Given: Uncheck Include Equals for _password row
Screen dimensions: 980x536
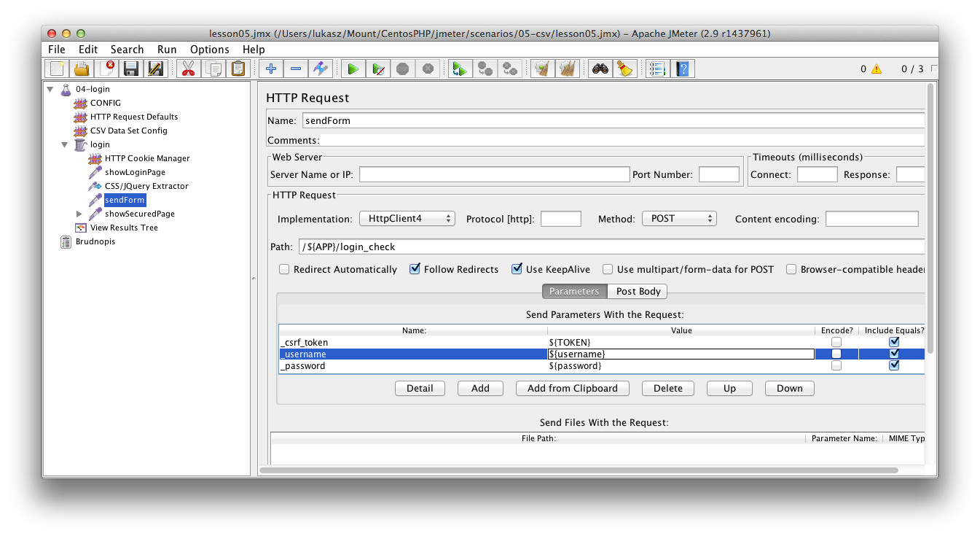Looking at the screenshot, I should coord(894,365).
